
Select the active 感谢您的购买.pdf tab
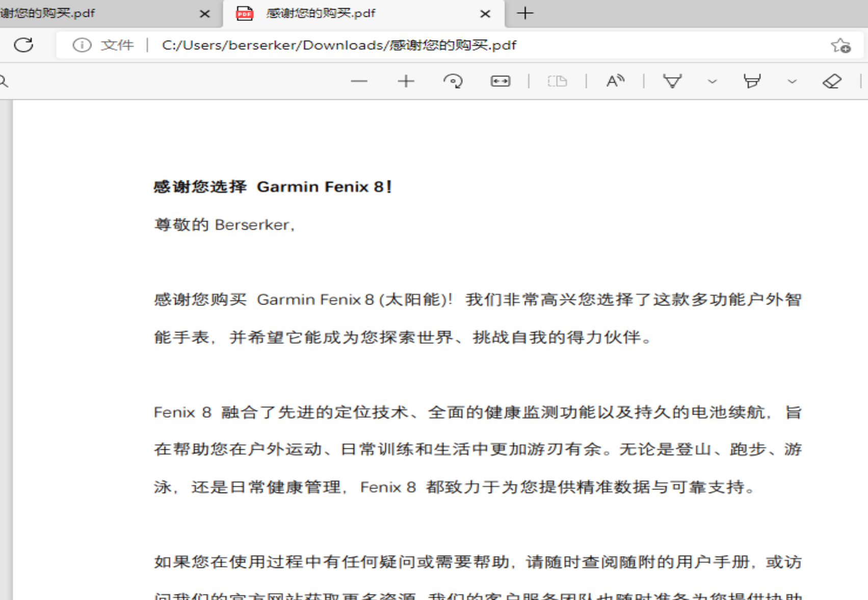364,14
